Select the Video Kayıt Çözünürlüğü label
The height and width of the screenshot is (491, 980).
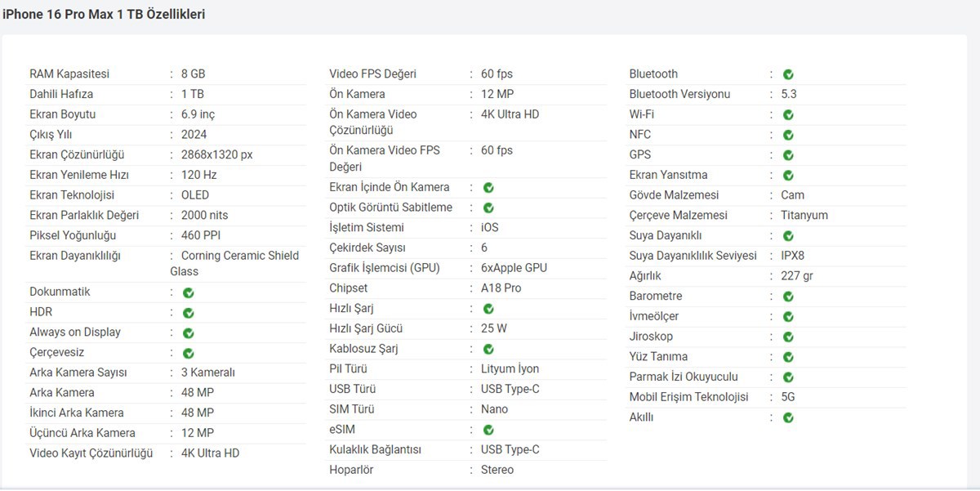[91, 453]
